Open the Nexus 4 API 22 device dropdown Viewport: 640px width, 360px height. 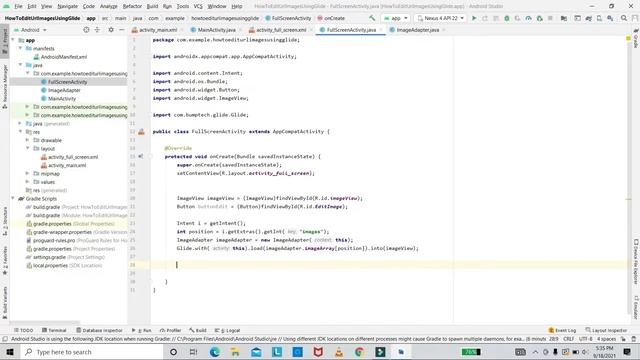pos(440,18)
